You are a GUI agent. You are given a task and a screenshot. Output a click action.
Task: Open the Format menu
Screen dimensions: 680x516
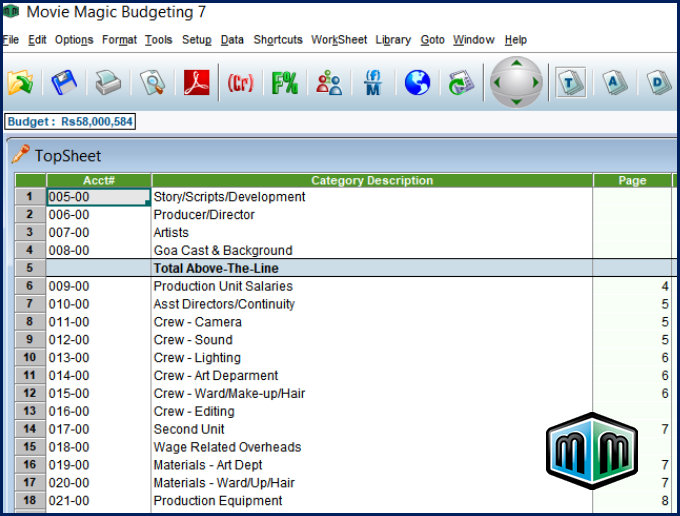point(119,40)
